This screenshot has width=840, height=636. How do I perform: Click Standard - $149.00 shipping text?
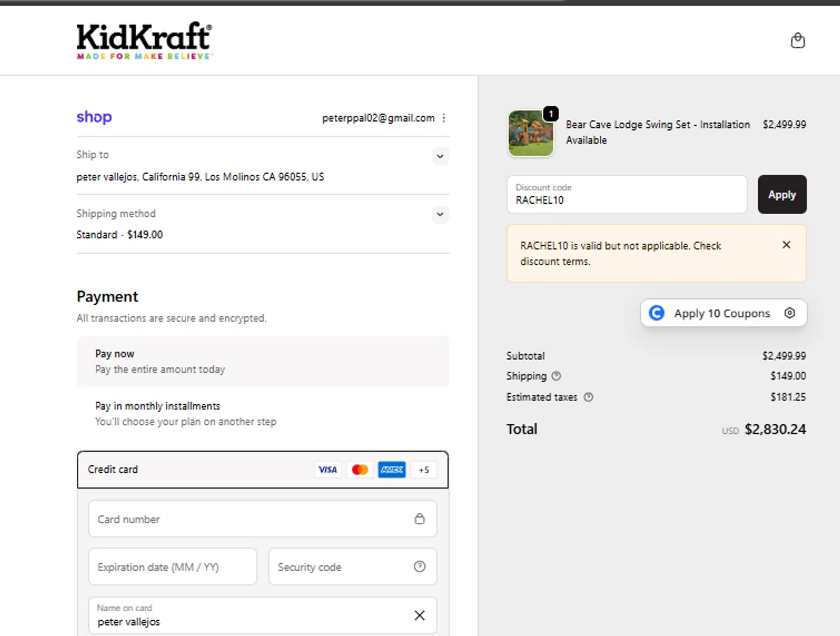pos(120,235)
